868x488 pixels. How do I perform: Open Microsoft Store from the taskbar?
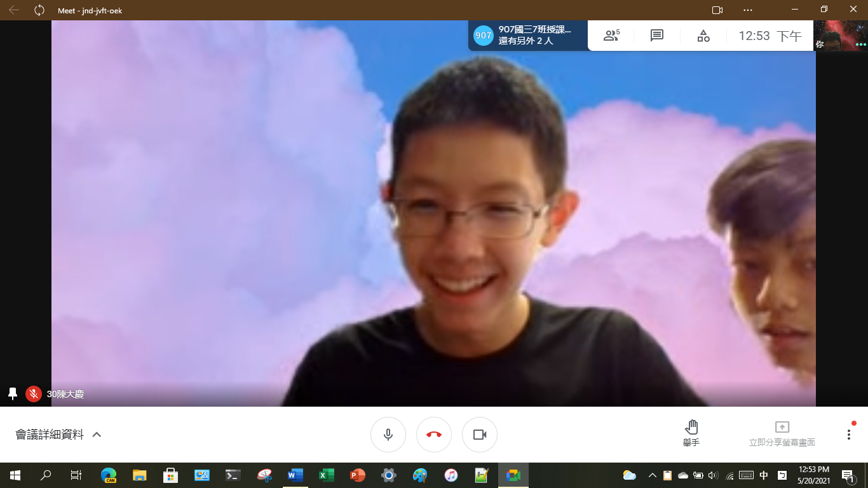[x=171, y=475]
